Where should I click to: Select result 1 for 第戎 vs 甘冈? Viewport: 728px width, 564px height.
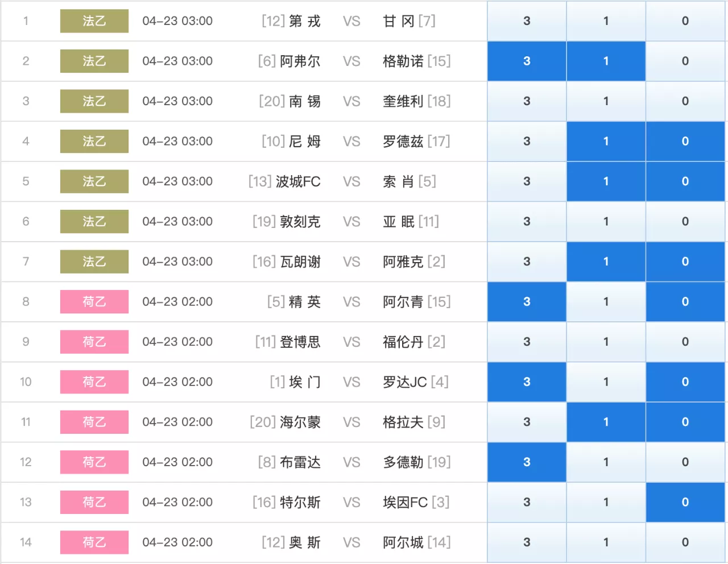point(606,21)
